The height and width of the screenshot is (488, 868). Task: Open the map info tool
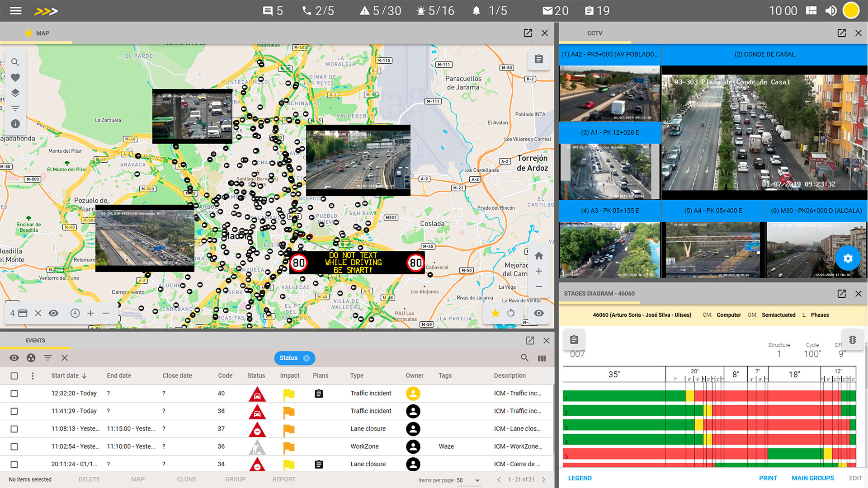click(15, 123)
